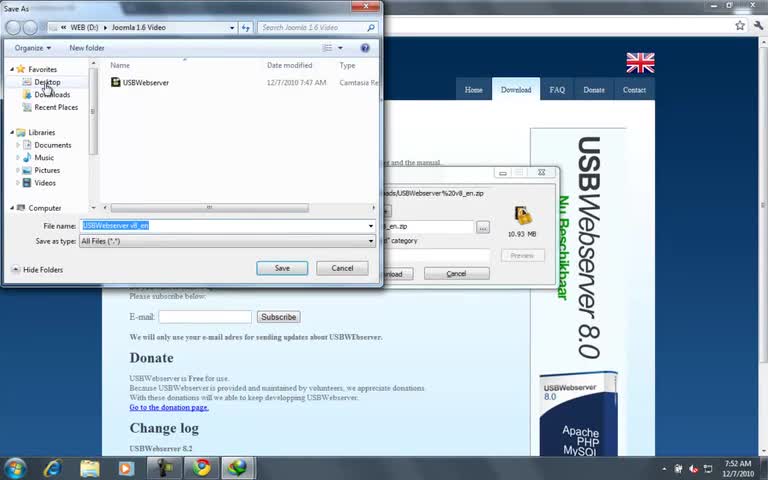The image size is (768, 480).
Task: Select the Pictures library icon
Action: pos(27,170)
